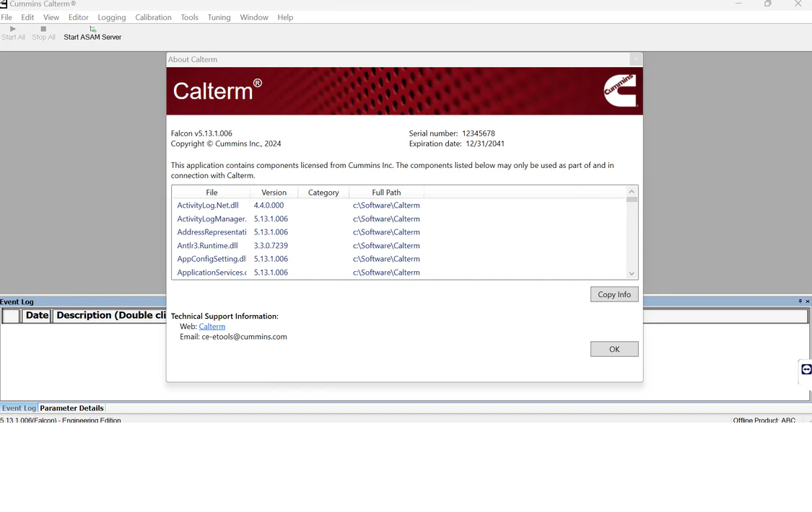This screenshot has width=812, height=512.
Task: Pin the Event Log panel
Action: point(800,301)
